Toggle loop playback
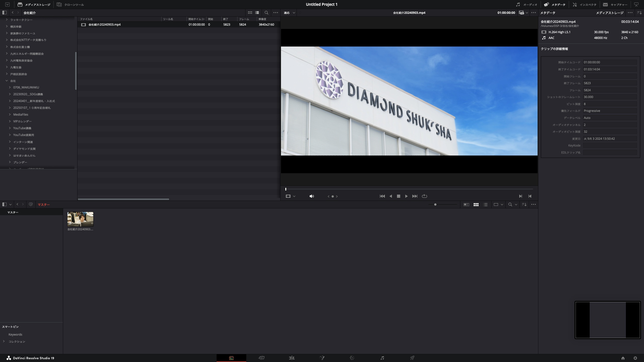Viewport: 644px width, 362px height. pyautogui.click(x=424, y=196)
